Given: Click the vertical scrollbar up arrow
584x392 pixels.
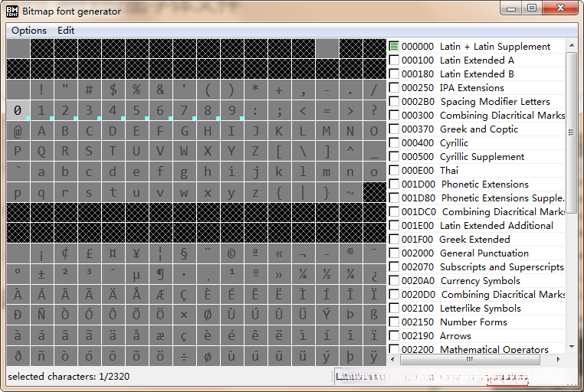Looking at the screenshot, I should coord(572,45).
